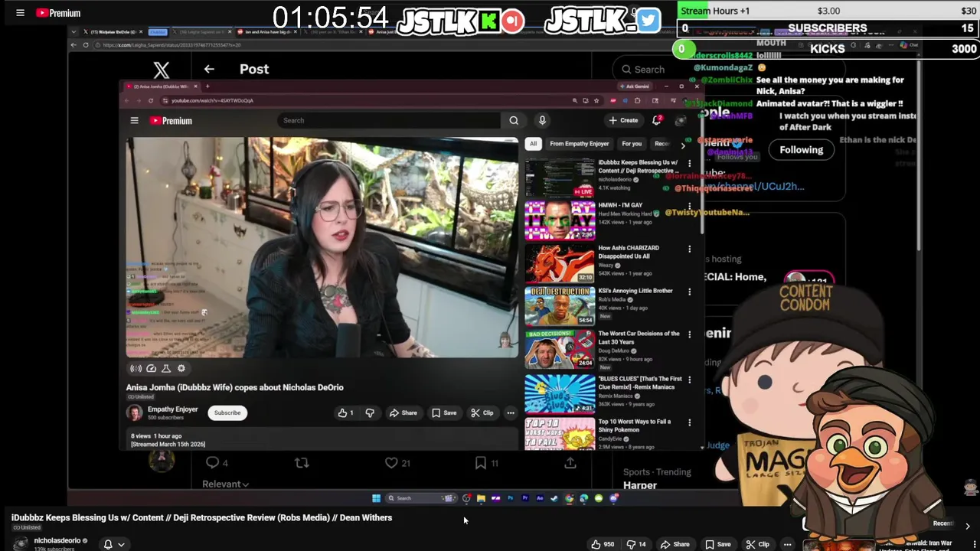Open iDubbbz Keeps Blessing Us live thumbnail
The width and height of the screenshot is (980, 551).
(x=560, y=178)
